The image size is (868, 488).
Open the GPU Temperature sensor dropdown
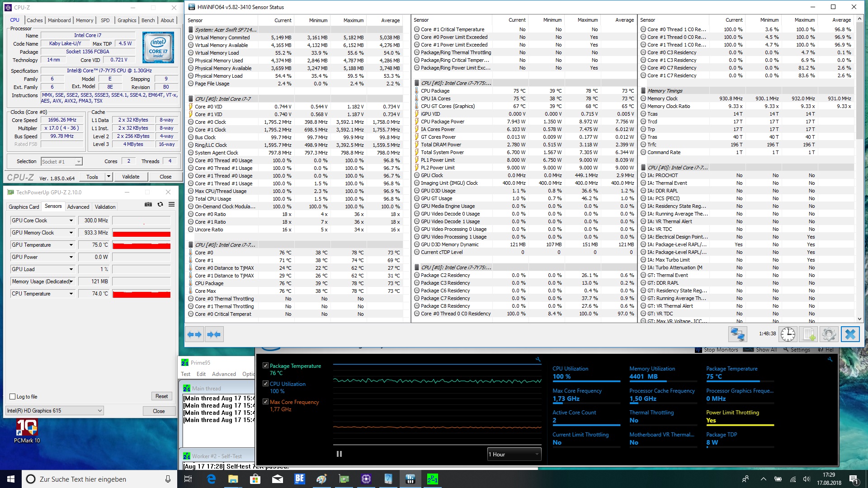[x=71, y=245]
